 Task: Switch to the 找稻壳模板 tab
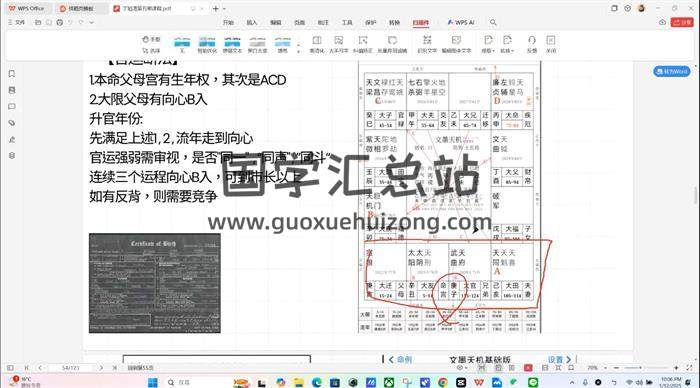click(x=80, y=8)
